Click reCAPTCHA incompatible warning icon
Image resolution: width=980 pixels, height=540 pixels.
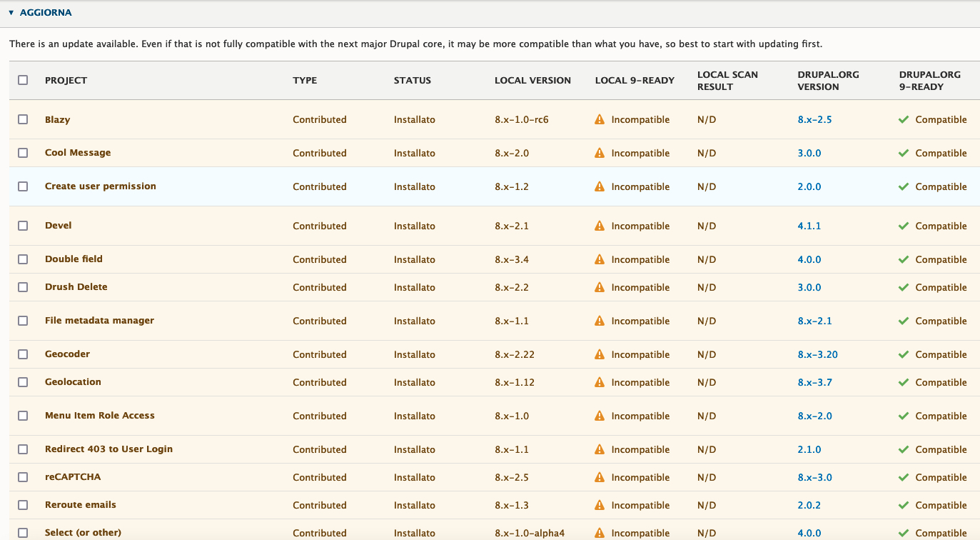600,477
